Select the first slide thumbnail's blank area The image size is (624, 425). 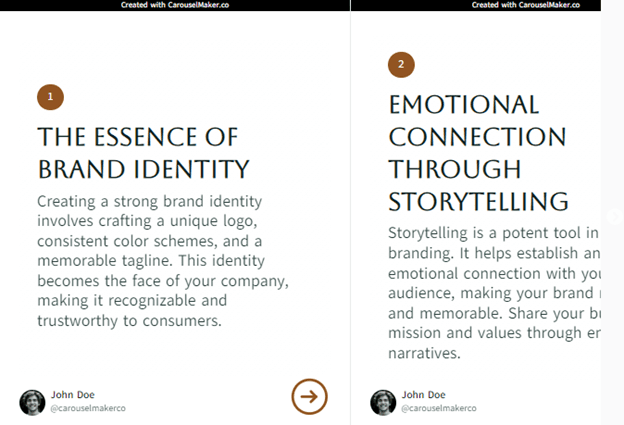[175, 48]
